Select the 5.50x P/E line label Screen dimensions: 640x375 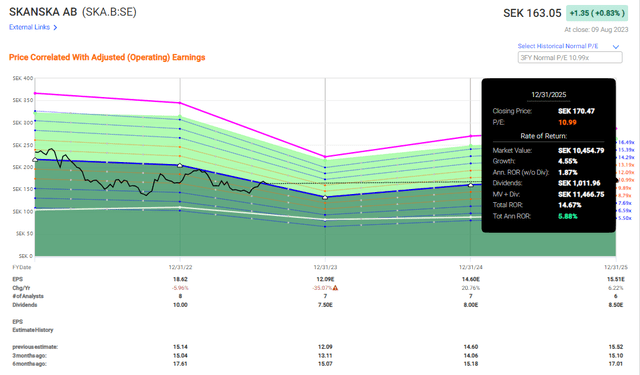click(x=624, y=218)
